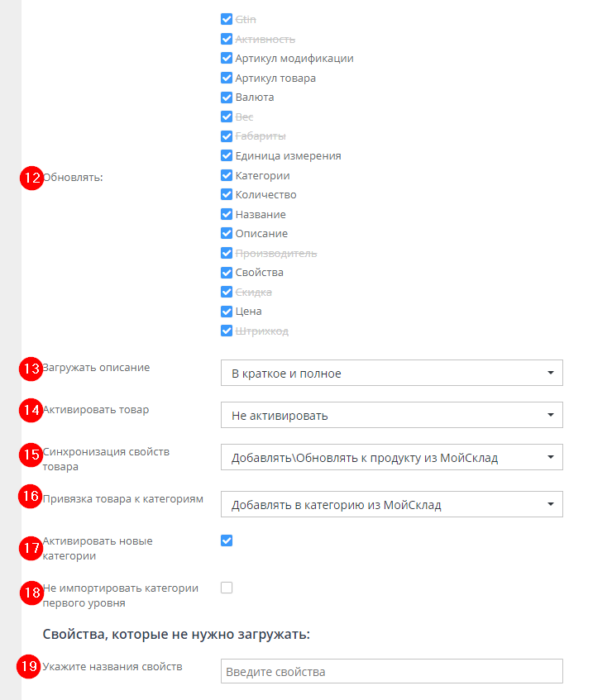Toggle the Валюта update checkbox
The image size is (612, 700).
(227, 98)
